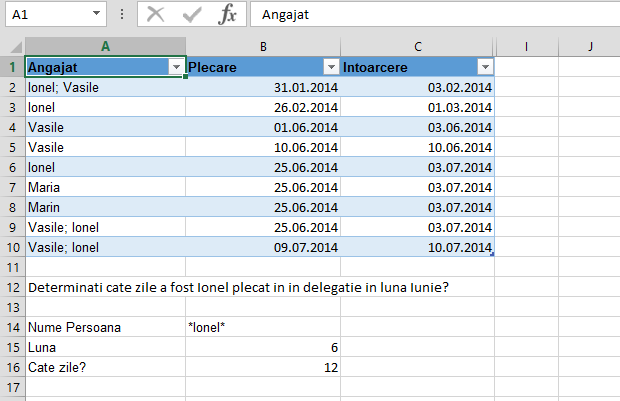The image size is (620, 401).
Task: Select the Marin employee cell
Action: (105, 207)
